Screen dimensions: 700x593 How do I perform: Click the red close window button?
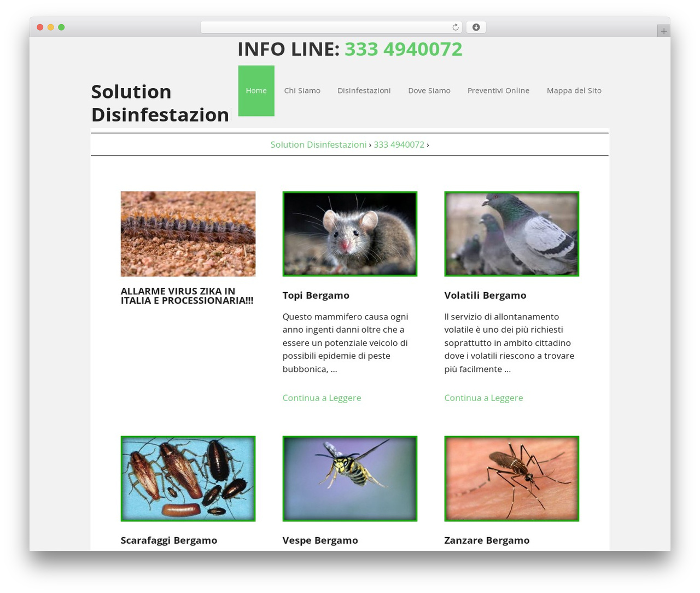[40, 27]
